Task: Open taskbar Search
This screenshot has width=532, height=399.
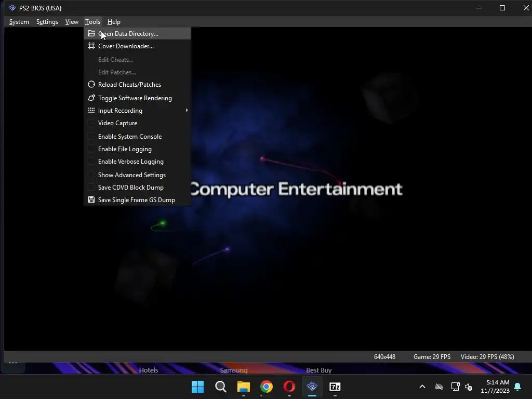Action: pyautogui.click(x=220, y=387)
